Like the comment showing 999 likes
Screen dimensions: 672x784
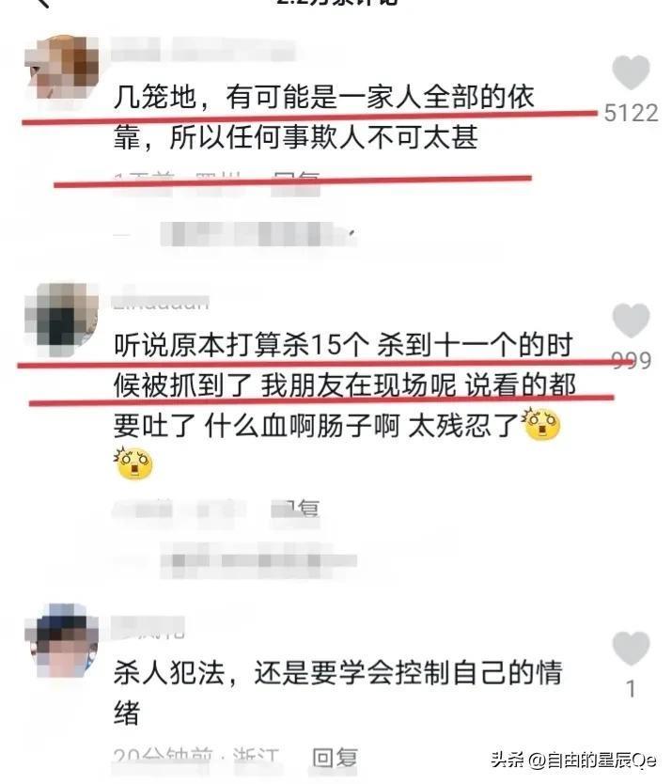coord(631,320)
